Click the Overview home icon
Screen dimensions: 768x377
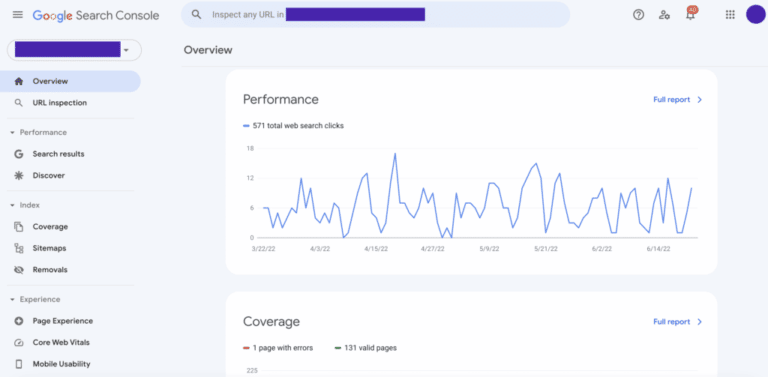19,81
